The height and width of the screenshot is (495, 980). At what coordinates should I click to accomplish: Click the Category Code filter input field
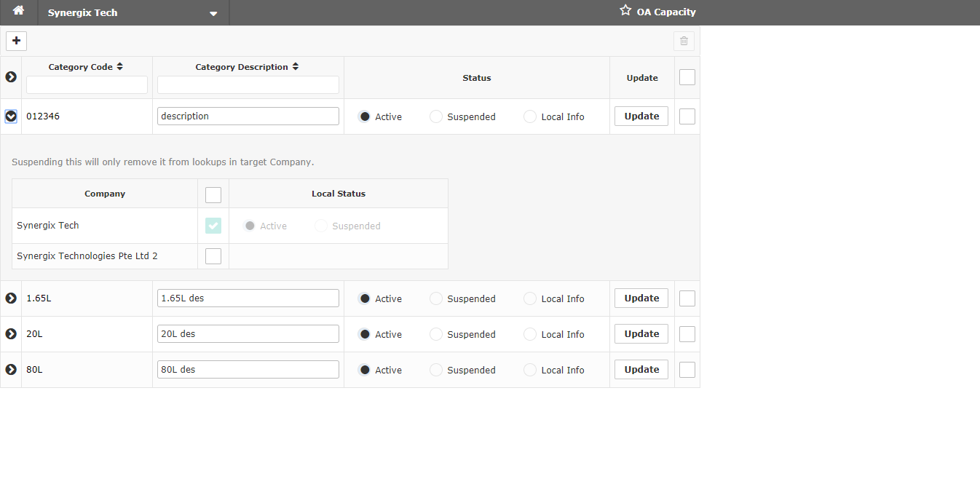[x=87, y=84]
